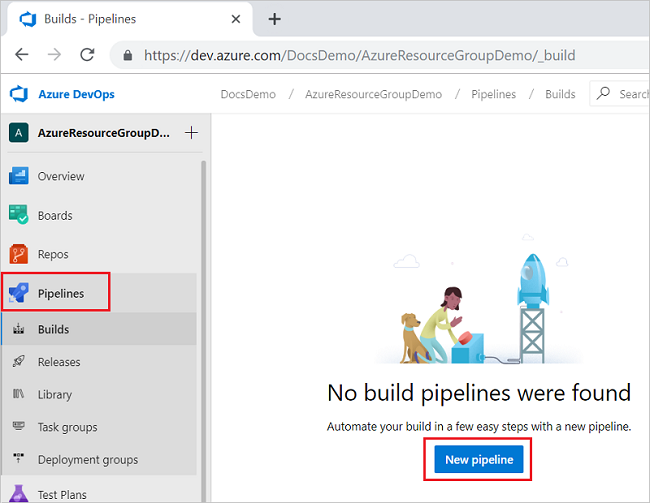Image resolution: width=650 pixels, height=503 pixels.
Task: Open the AzureResourceGroupD... project name
Action: [x=104, y=133]
